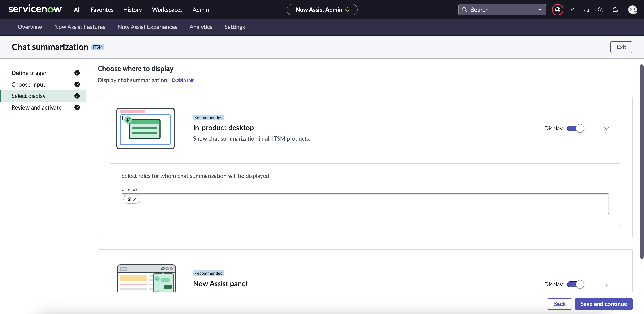The image size is (644, 314).
Task: Click the vertical page scrollbar
Action: pyautogui.click(x=641, y=161)
